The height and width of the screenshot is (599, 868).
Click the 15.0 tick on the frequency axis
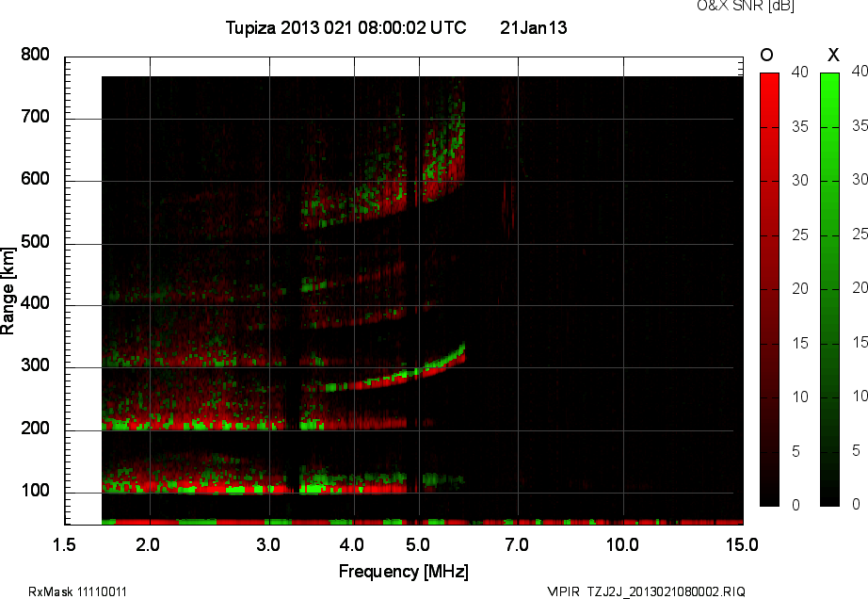tap(741, 544)
